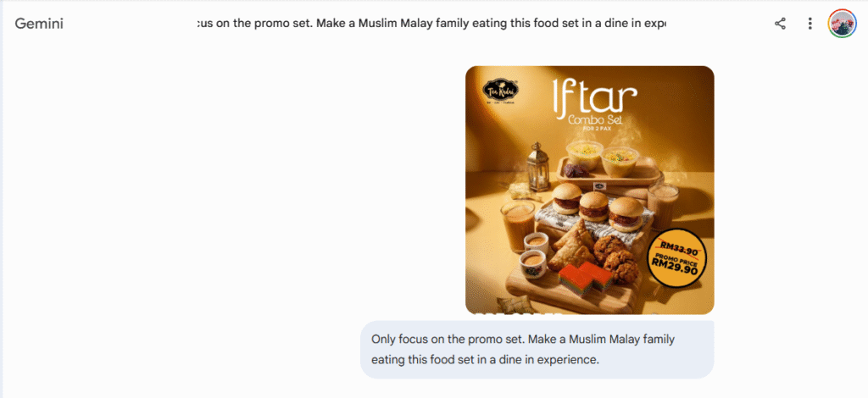Click the three mini burgers in image
868x398 pixels.
597,206
